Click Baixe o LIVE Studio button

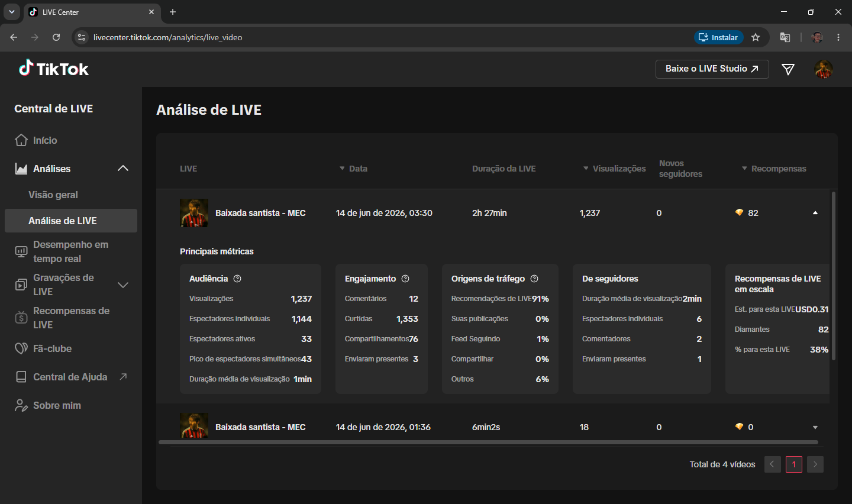point(712,69)
